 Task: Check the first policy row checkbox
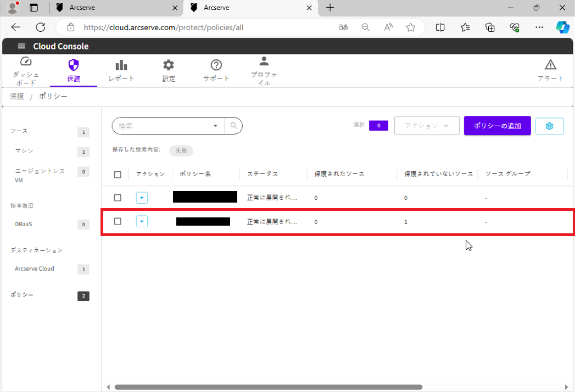tap(118, 198)
